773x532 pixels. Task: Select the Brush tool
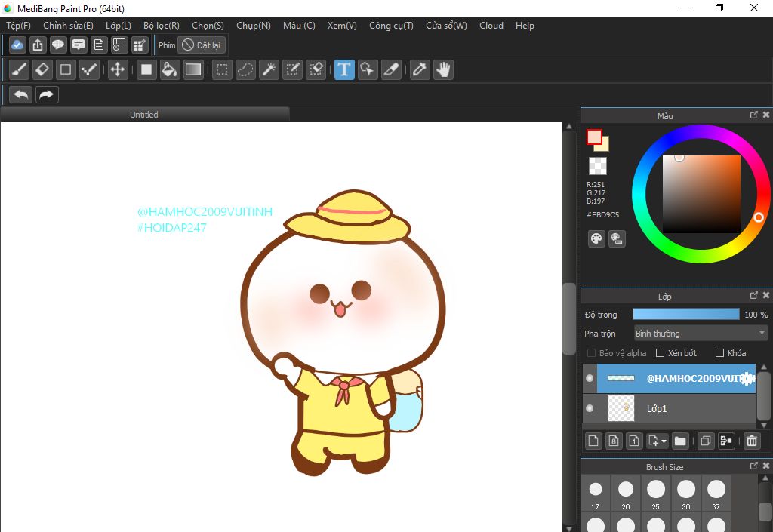click(20, 70)
